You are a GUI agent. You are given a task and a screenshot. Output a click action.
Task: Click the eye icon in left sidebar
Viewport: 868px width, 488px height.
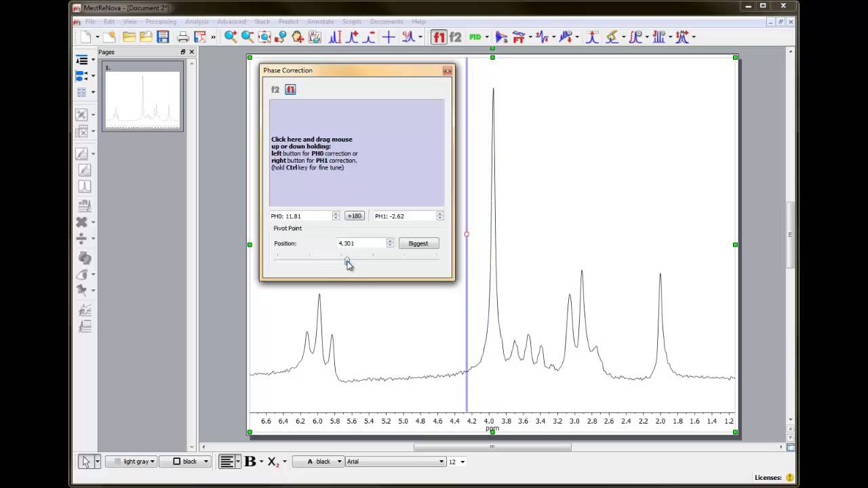coord(83,274)
